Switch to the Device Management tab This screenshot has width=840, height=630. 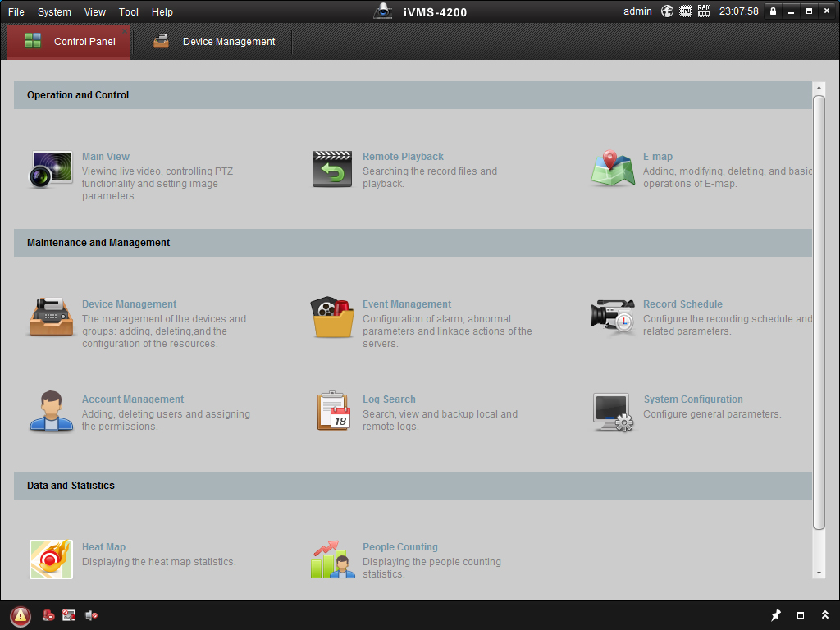pos(212,42)
